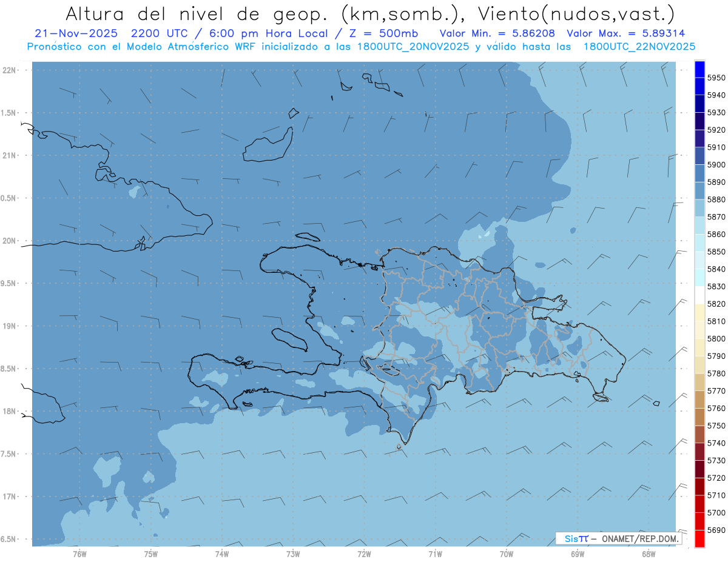Click the '5790' legend value
728x562 pixels.
pos(716,356)
